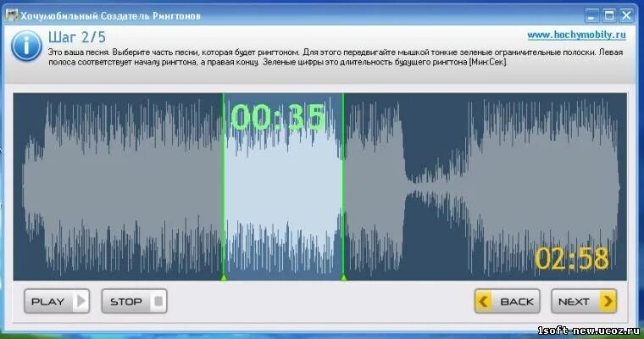
Task: Click the PLAY button
Action: [x=57, y=301]
